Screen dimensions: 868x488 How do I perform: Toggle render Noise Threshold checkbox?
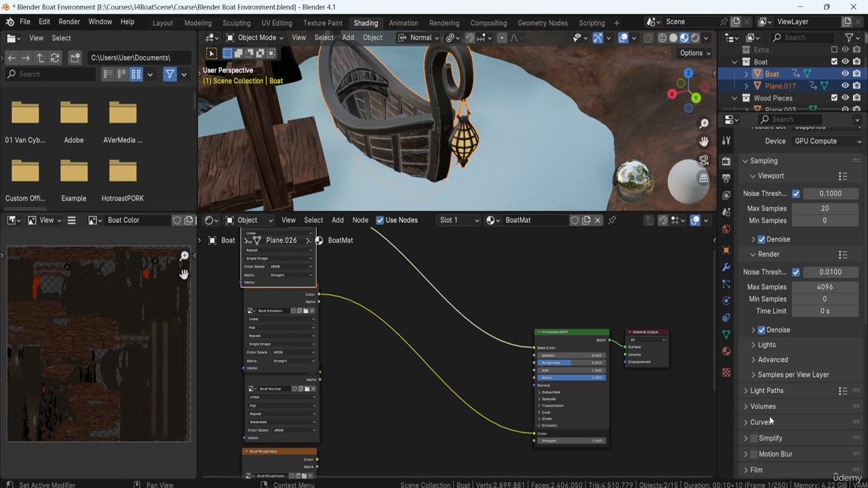click(796, 272)
